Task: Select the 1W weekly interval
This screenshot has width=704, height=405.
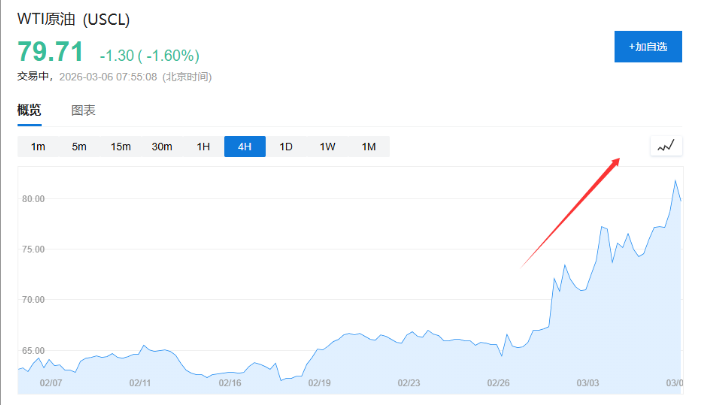Action: click(x=327, y=147)
